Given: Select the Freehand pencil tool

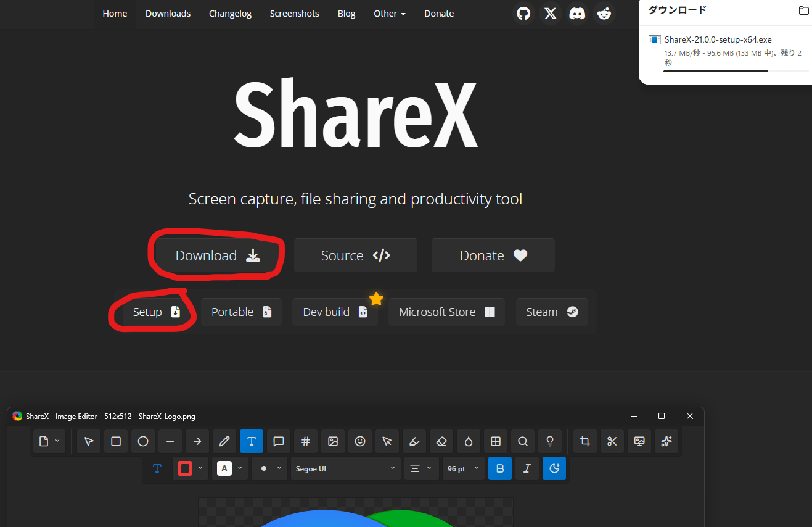Looking at the screenshot, I should pyautogui.click(x=224, y=441).
